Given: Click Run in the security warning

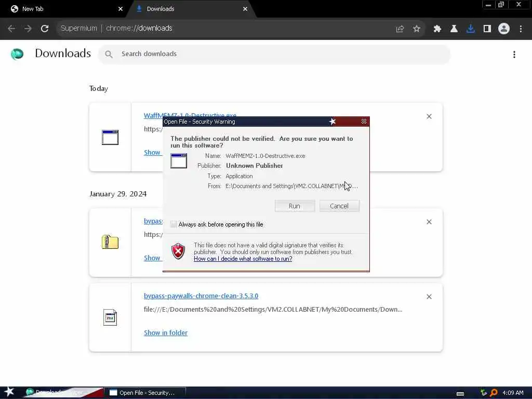Looking at the screenshot, I should 295,206.
